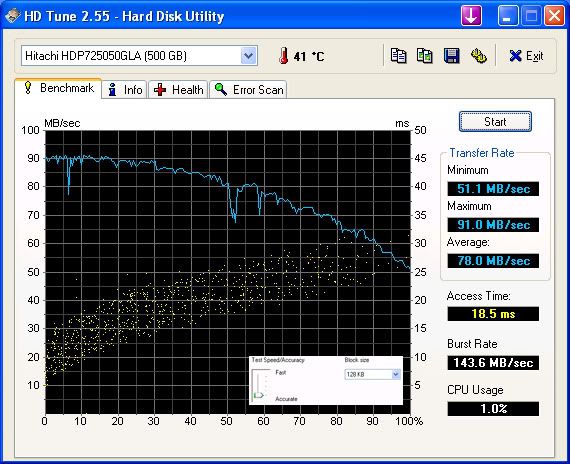Image resolution: width=570 pixels, height=464 pixels.
Task: Click the Minimum 51.1 MB/sec value
Action: [x=493, y=189]
